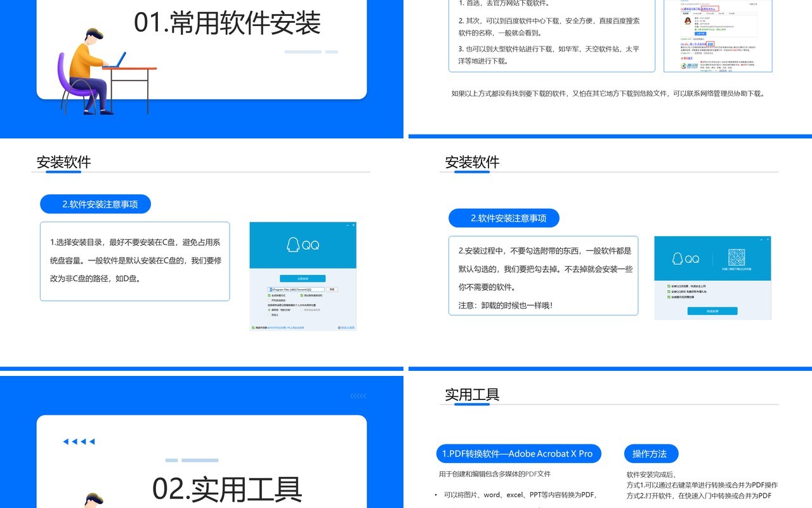812x508 pixels.
Task: Open the software license link in QQ installer
Action: pos(285,328)
